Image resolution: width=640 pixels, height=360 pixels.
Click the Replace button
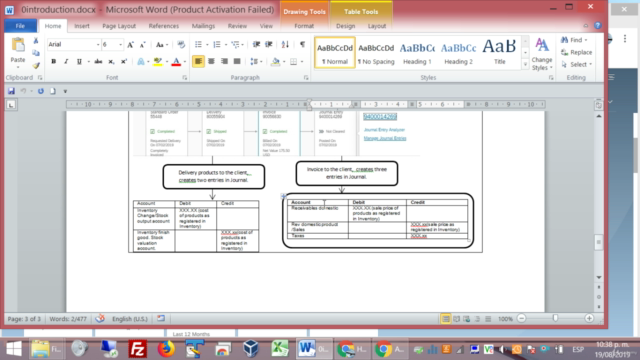point(577,52)
